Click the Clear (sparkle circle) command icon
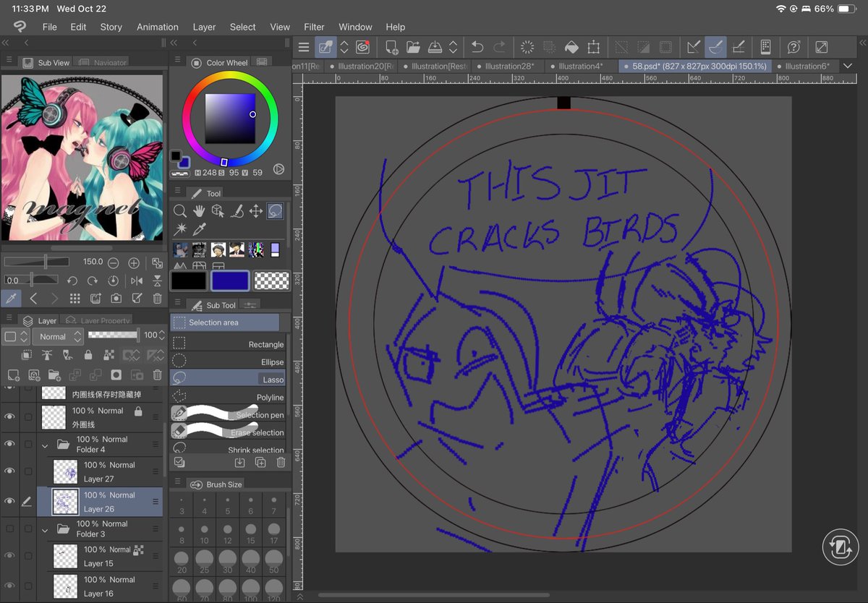868x603 pixels. click(x=527, y=47)
